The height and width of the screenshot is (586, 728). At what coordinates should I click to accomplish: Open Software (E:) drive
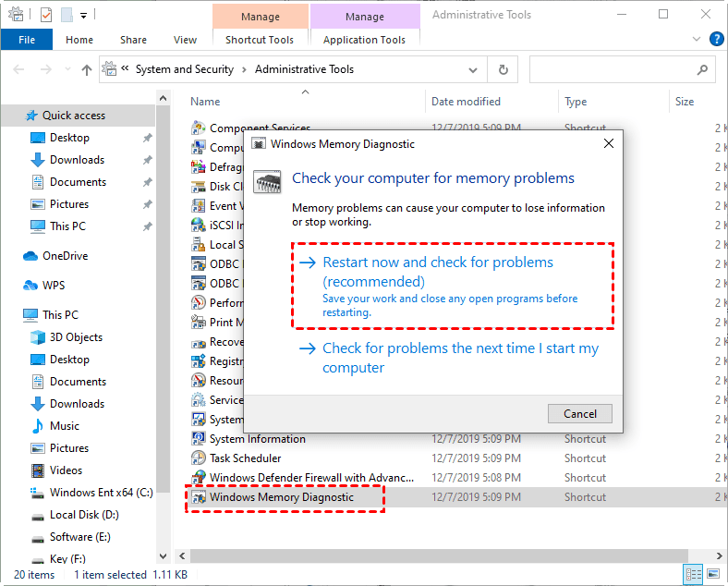[79, 537]
